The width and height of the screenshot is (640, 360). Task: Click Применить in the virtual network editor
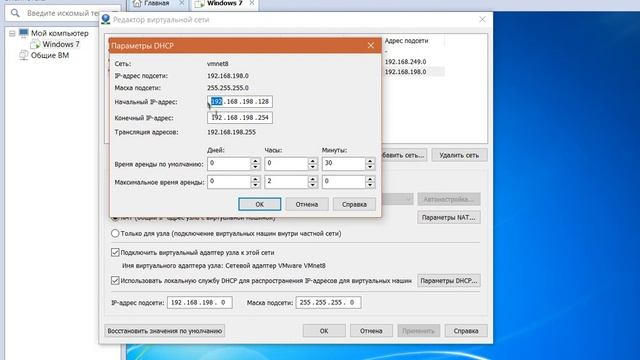tap(418, 331)
